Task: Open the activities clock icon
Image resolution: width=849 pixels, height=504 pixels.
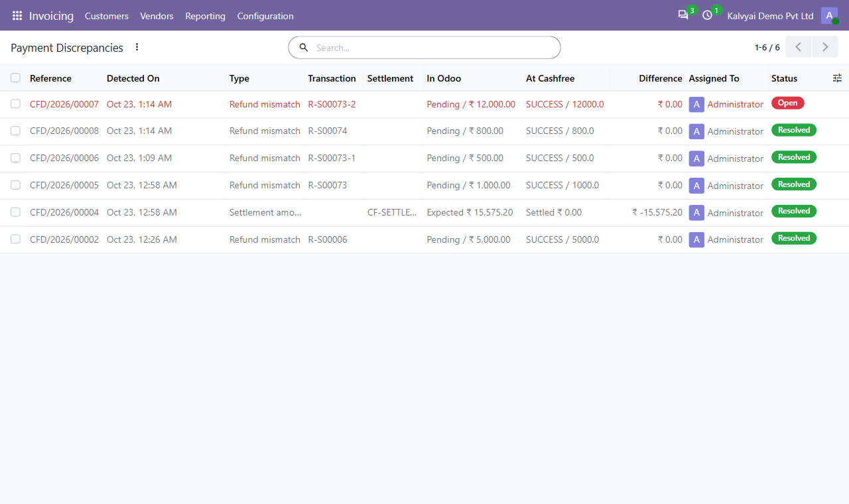Action: 708,15
